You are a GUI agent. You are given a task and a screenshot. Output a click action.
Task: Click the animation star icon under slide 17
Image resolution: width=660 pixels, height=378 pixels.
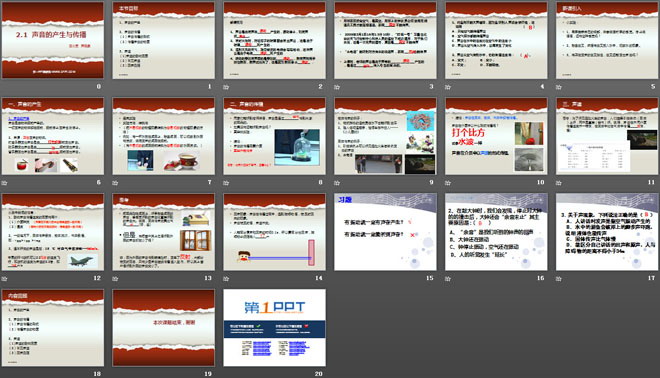tap(559, 279)
